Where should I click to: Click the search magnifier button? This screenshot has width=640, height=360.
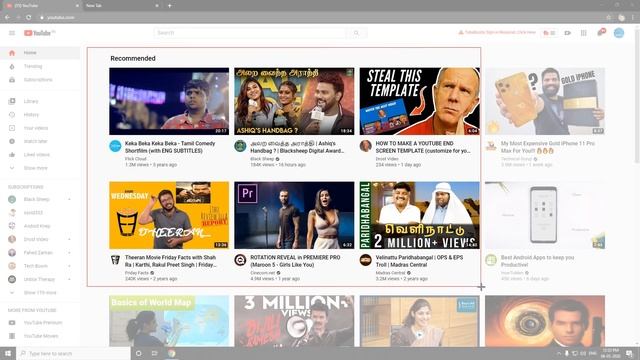(x=356, y=33)
